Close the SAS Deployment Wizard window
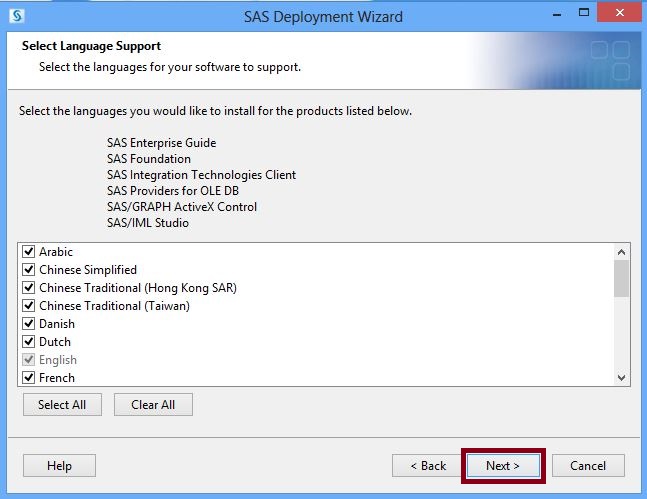 tap(619, 12)
